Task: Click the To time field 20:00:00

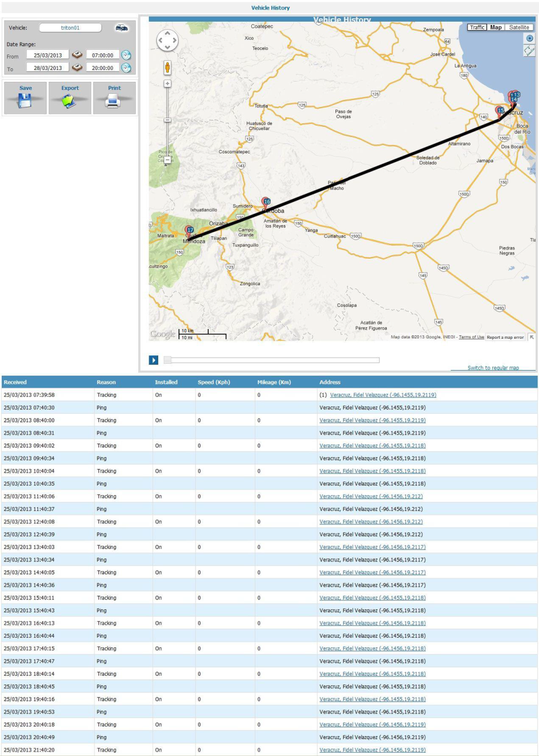Action: coord(102,68)
